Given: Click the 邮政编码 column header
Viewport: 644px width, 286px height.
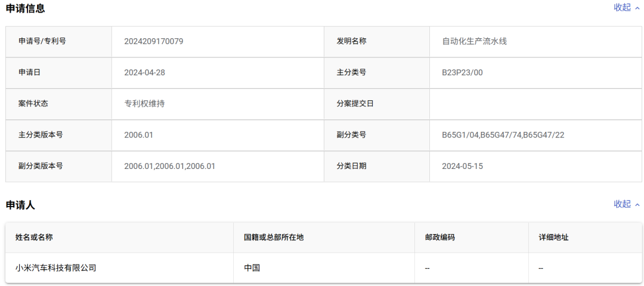Looking at the screenshot, I should (439, 237).
